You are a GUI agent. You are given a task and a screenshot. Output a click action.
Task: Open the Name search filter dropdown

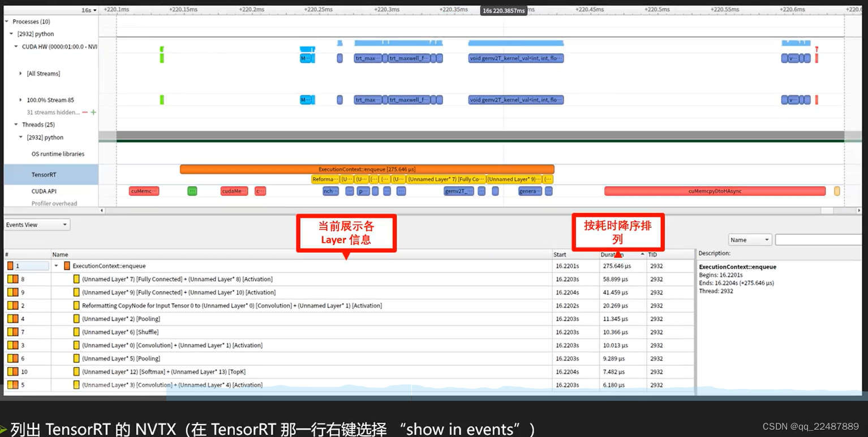750,240
